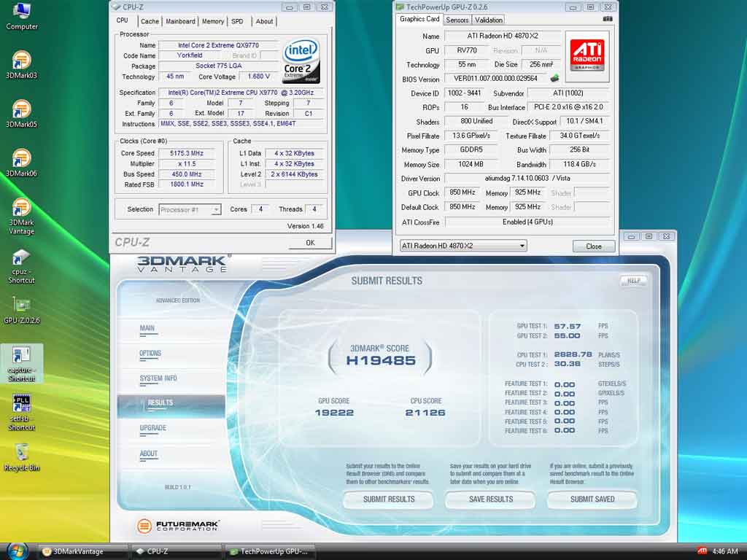Click the 3DMark score H19485
The image size is (747, 560).
click(381, 360)
